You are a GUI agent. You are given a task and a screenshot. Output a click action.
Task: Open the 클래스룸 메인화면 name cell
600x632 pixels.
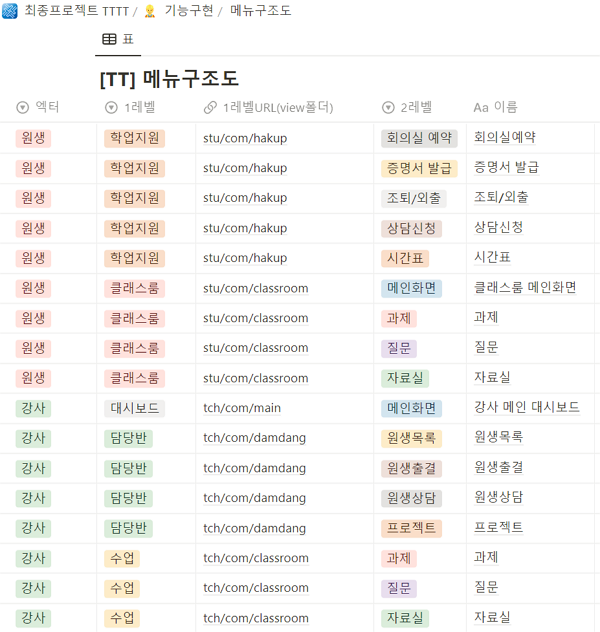pyautogui.click(x=525, y=287)
